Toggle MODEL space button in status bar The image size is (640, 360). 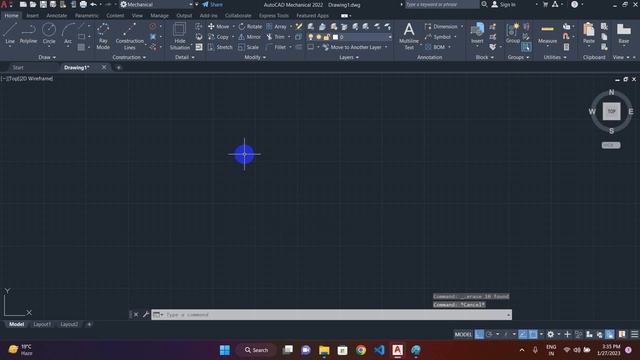coord(463,334)
